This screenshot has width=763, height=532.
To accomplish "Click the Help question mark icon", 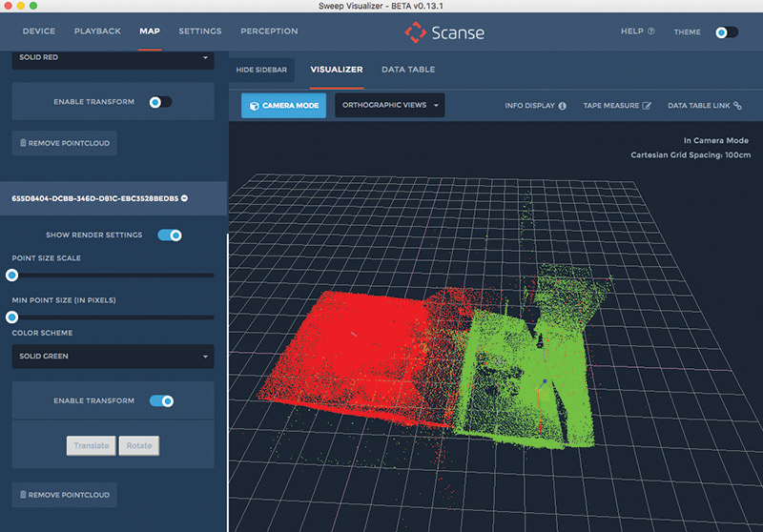I will pyautogui.click(x=651, y=31).
